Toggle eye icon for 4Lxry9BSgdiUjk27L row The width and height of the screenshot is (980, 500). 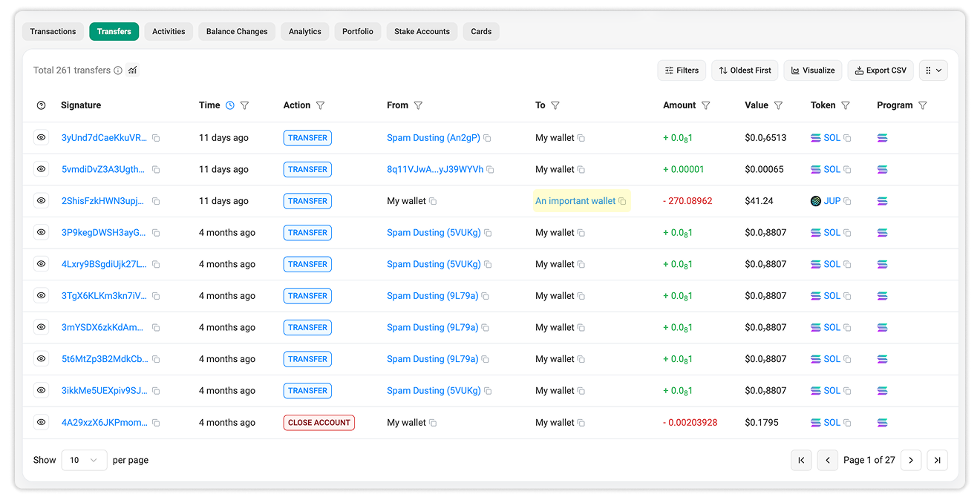click(42, 264)
